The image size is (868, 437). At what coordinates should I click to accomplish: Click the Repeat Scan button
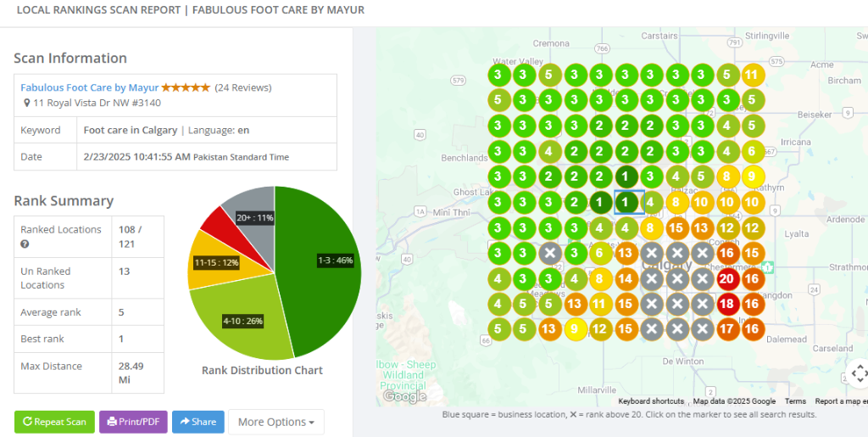tap(54, 422)
